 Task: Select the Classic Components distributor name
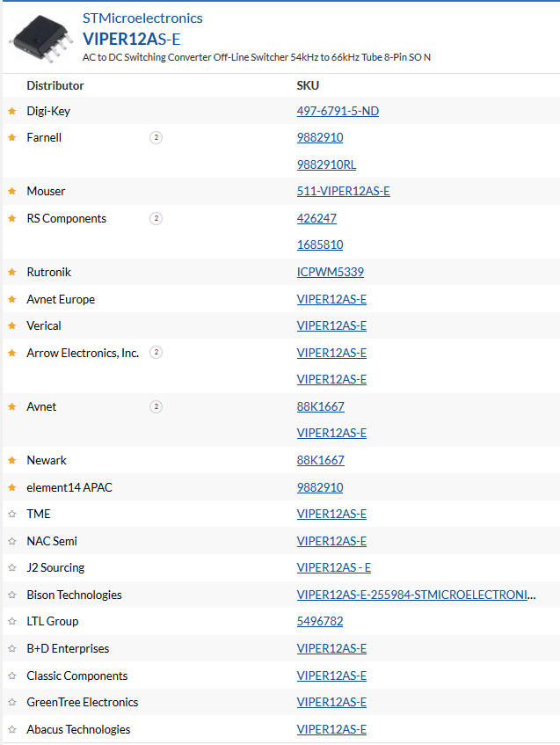77,676
